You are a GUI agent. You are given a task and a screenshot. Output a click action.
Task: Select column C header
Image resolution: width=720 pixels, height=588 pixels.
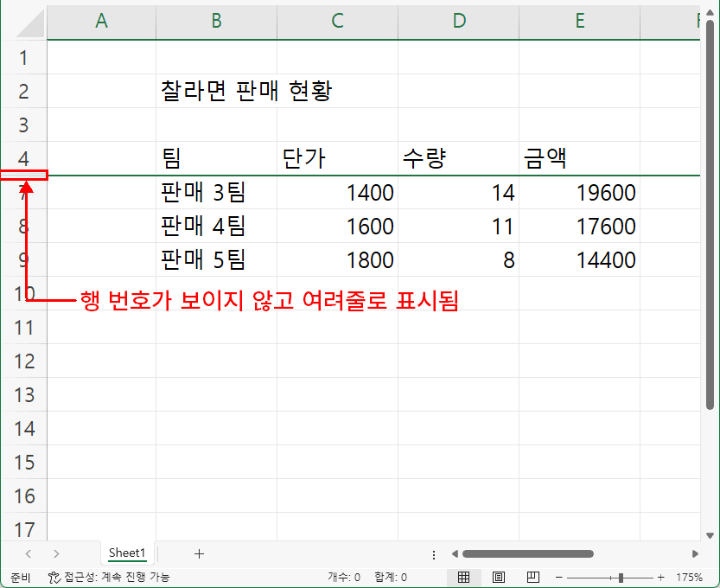tap(337, 21)
